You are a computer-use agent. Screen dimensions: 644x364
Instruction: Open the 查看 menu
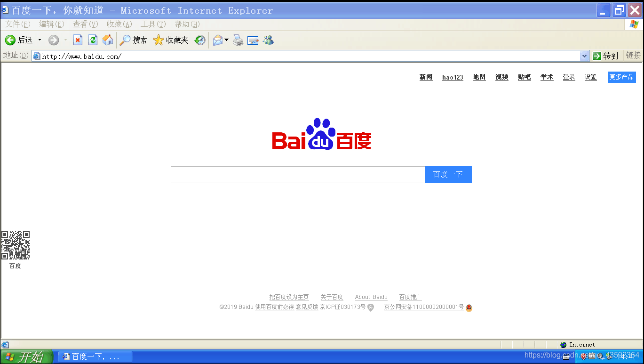pos(86,24)
